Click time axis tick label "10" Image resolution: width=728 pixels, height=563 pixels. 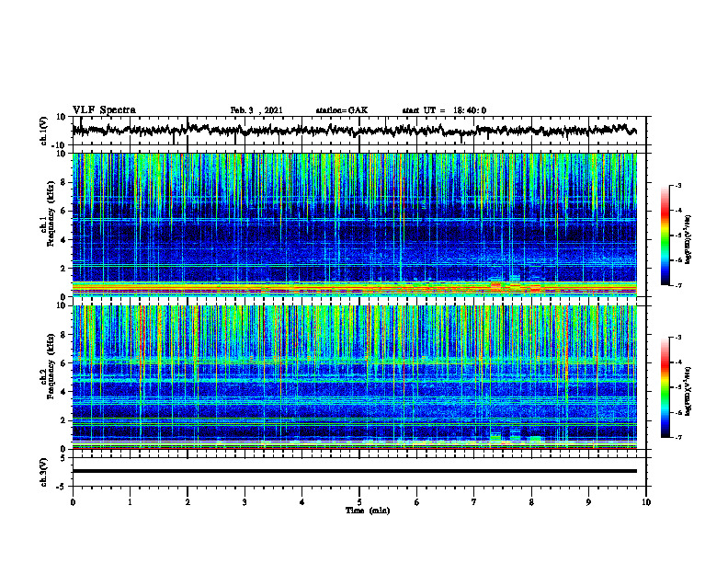pyautogui.click(x=646, y=502)
